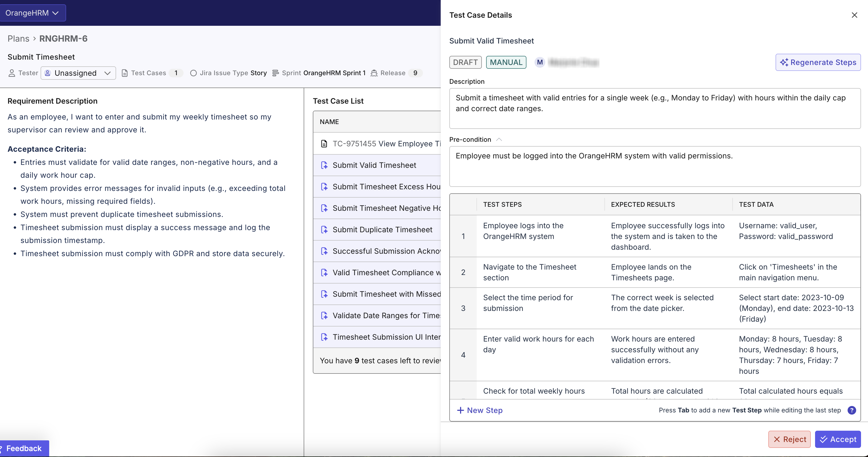The width and height of the screenshot is (868, 457).
Task: Collapse the Pre-condition section
Action: click(x=499, y=139)
